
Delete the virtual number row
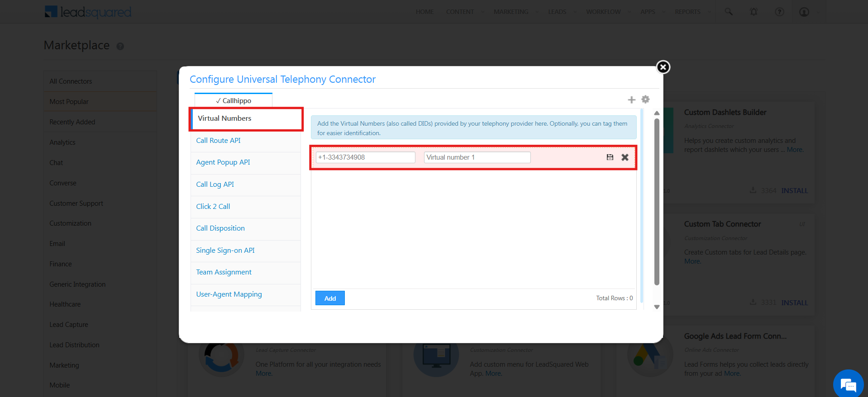click(625, 157)
